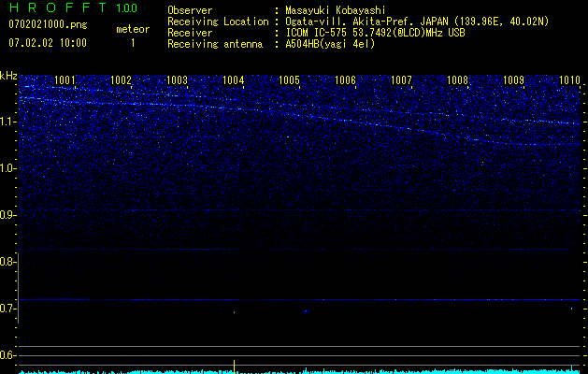Image resolution: width=588 pixels, height=374 pixels.
Task: Click the 1010 time marker
Action: [569, 80]
